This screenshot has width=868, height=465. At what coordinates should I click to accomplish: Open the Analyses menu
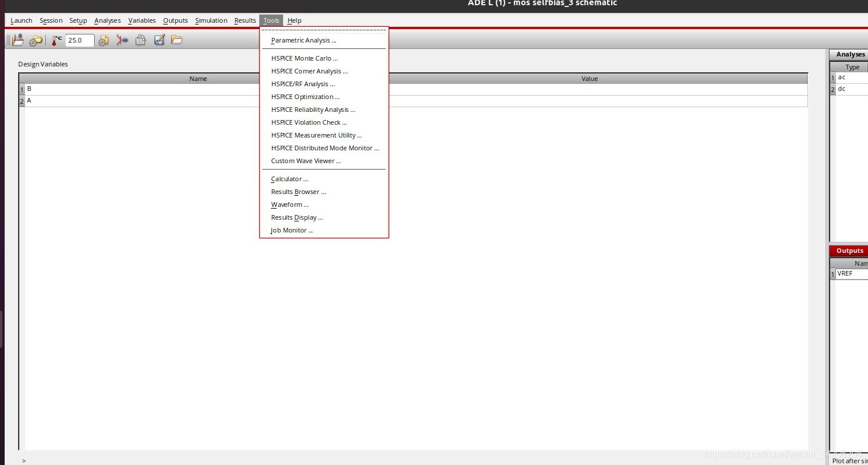click(x=108, y=20)
